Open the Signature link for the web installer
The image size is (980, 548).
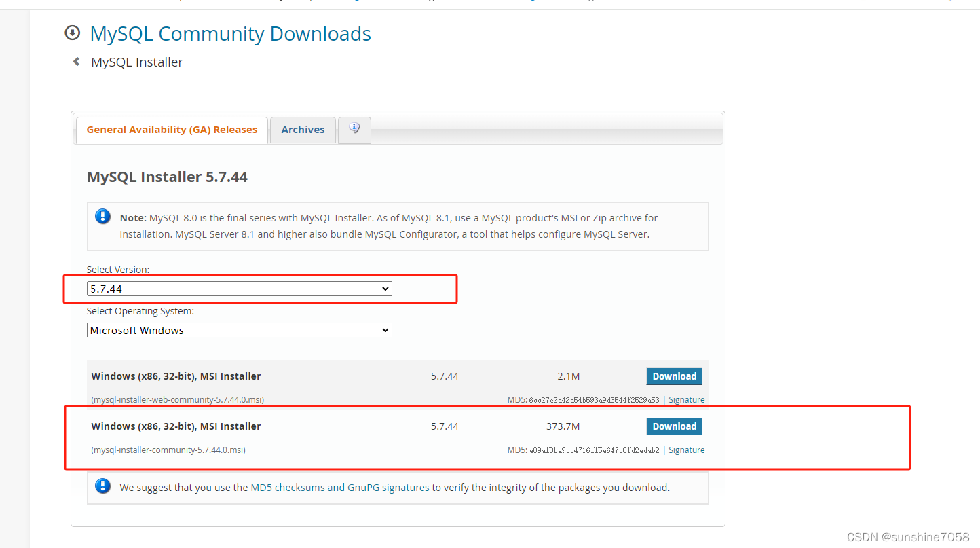tap(686, 399)
